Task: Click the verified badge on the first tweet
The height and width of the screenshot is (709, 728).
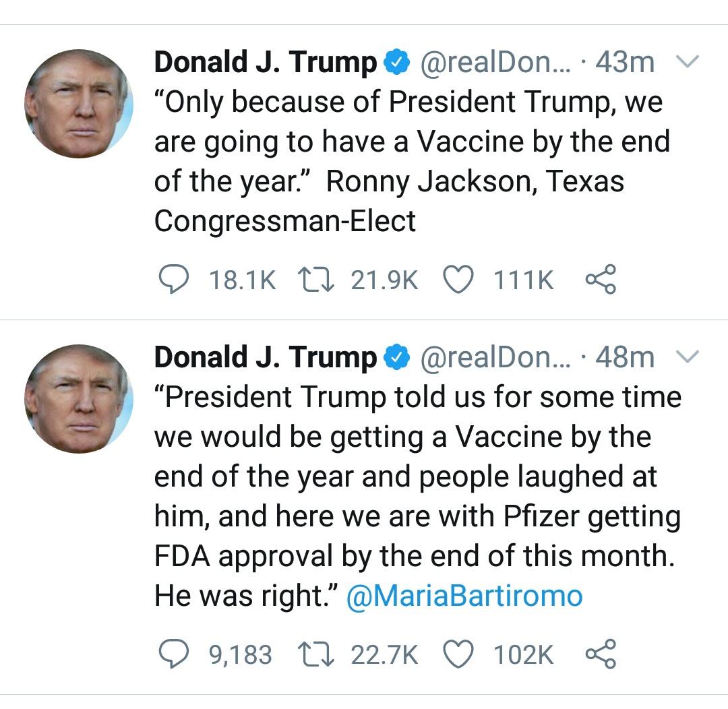Action: coord(397,62)
